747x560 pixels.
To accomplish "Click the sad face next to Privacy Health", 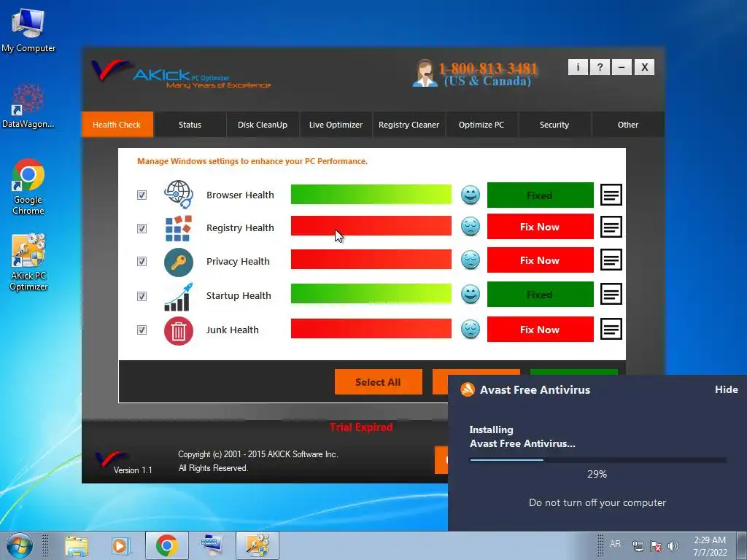I will [471, 260].
